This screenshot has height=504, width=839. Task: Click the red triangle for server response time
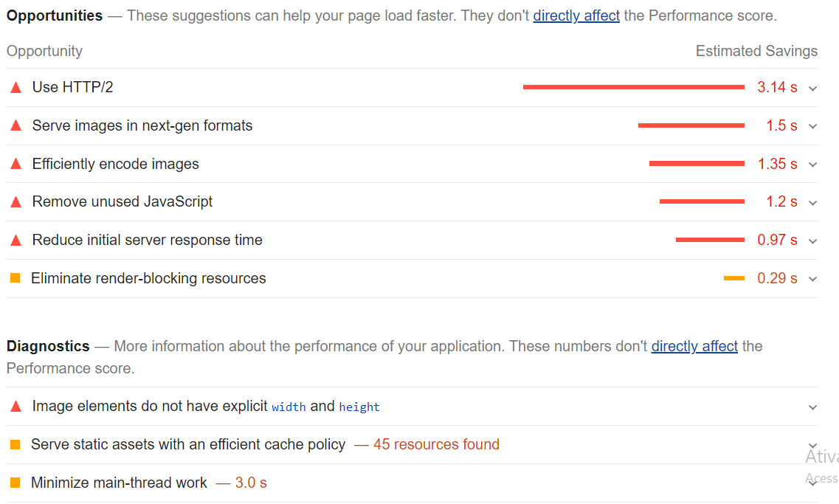[16, 241]
